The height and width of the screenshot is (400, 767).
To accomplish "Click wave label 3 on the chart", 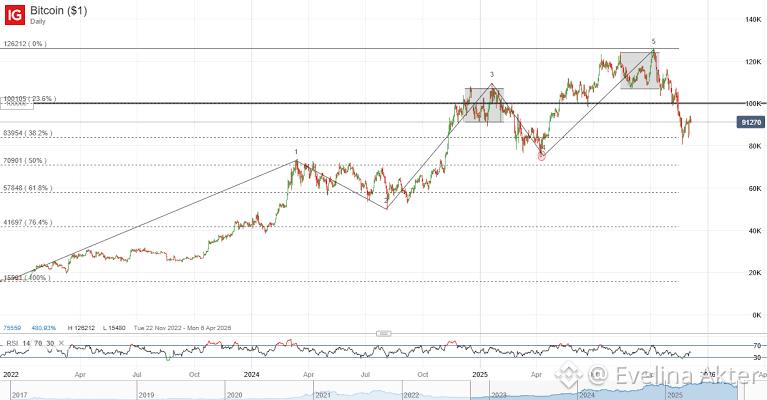I will pyautogui.click(x=492, y=75).
